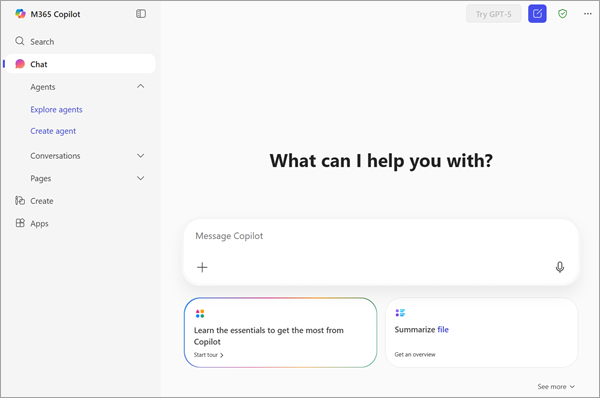Click the Summarize file card icon
The height and width of the screenshot is (398, 600).
pyautogui.click(x=400, y=313)
